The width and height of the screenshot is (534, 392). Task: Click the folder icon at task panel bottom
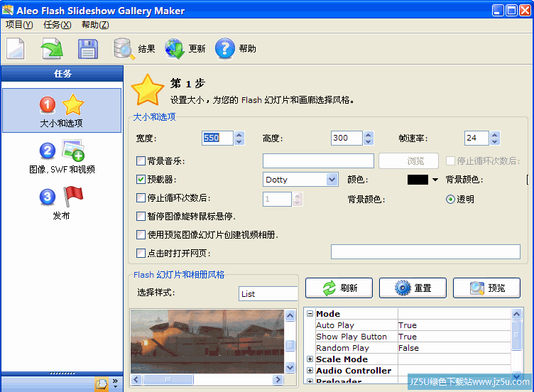(x=102, y=384)
